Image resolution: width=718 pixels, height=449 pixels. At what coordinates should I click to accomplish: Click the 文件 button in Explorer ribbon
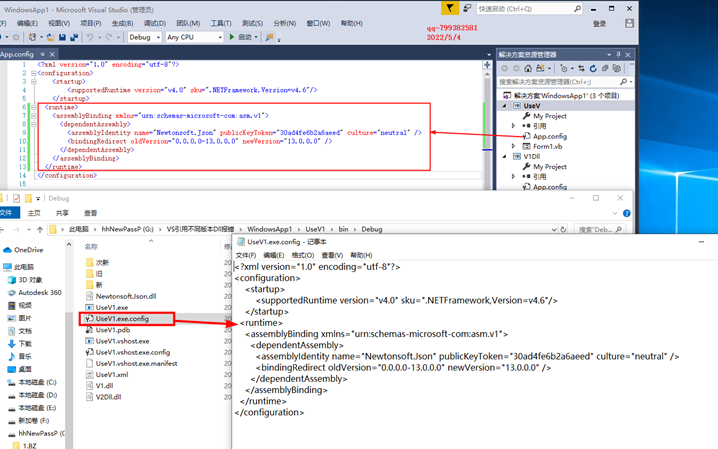pyautogui.click(x=8, y=213)
